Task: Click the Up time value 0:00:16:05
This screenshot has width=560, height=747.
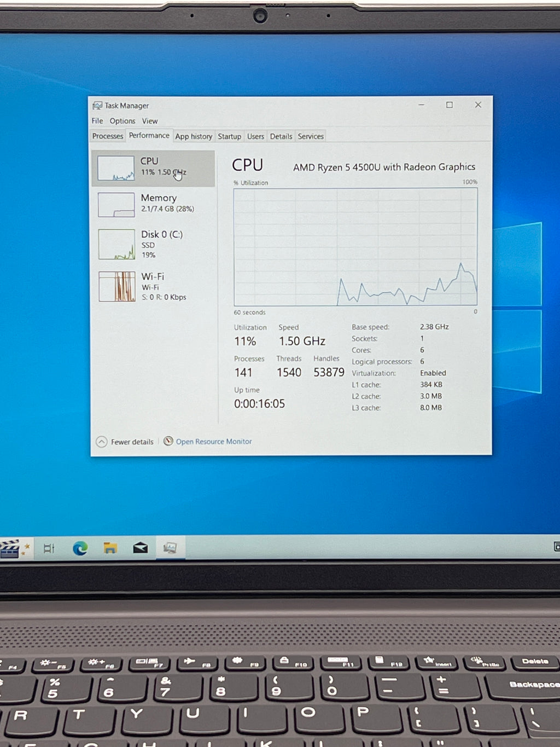Action: click(x=259, y=404)
